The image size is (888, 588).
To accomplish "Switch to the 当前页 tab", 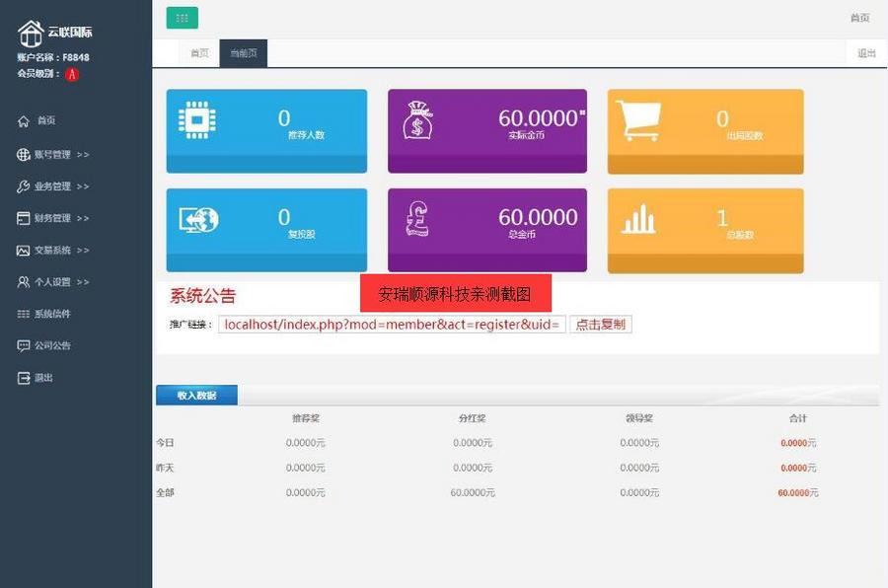I will coord(243,53).
